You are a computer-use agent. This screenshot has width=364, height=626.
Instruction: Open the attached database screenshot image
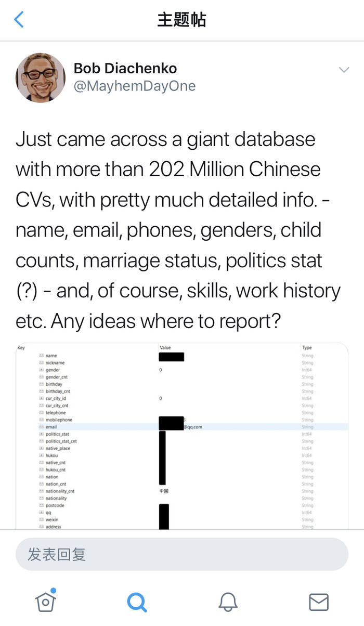point(182,436)
